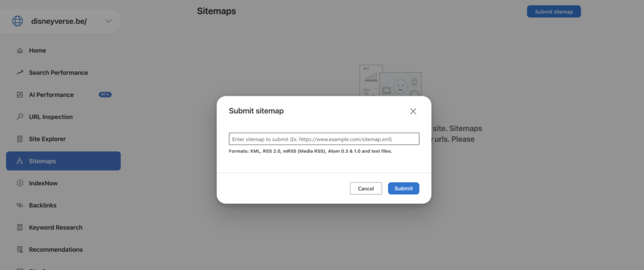Click the Backlinks chain icon
Image resolution: width=644 pixels, height=270 pixels.
[x=20, y=205]
